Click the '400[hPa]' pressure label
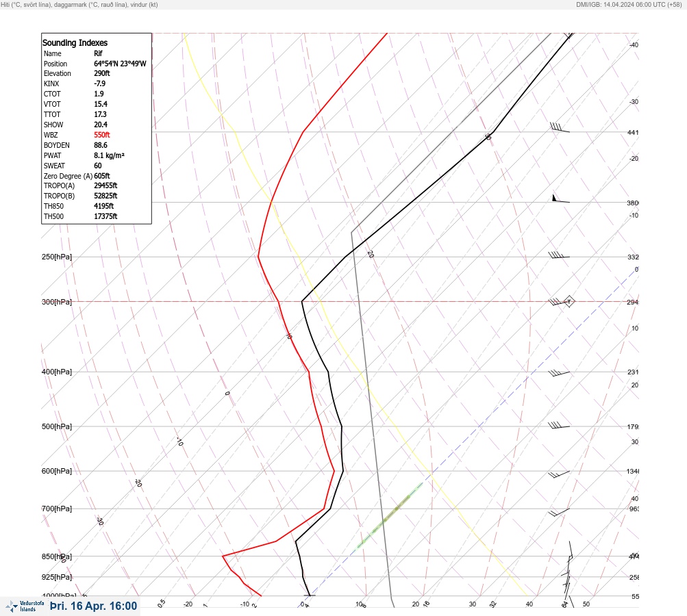 point(57,372)
